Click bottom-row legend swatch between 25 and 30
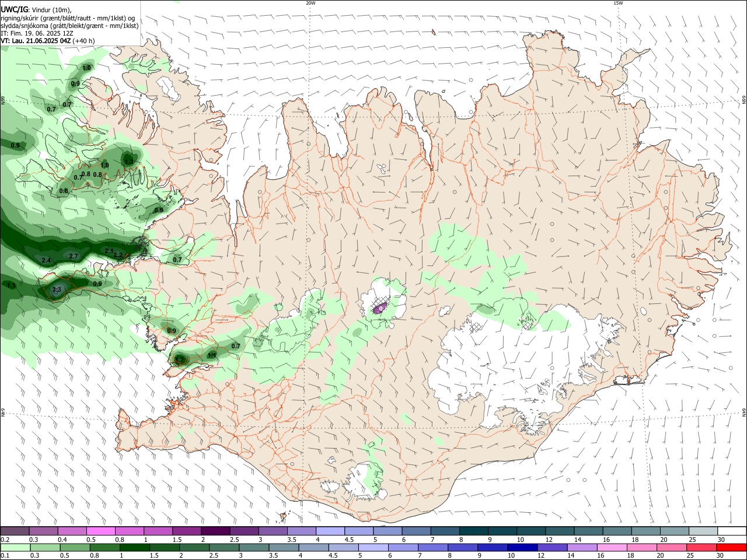Screen dimensions: 747x560 [x=701, y=547]
